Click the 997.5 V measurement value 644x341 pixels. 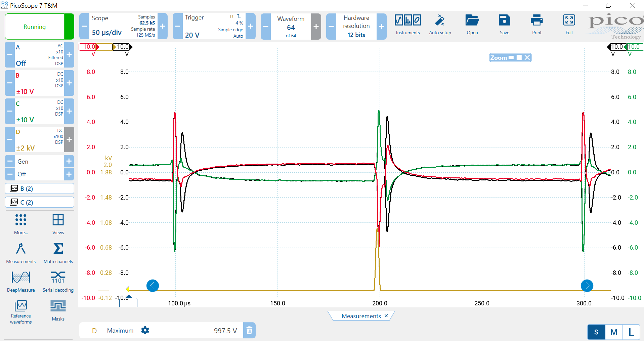225,331
